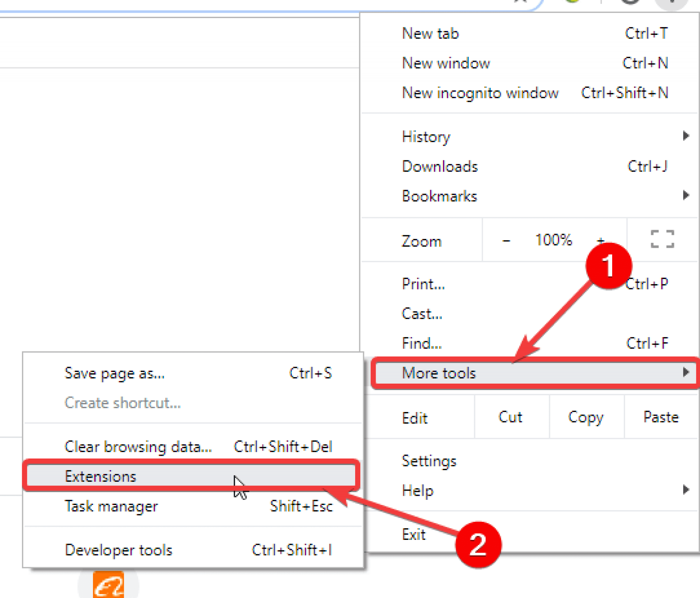Image resolution: width=700 pixels, height=598 pixels.
Task: Click the fullscreen icon beside Zoom
Action: click(x=662, y=239)
